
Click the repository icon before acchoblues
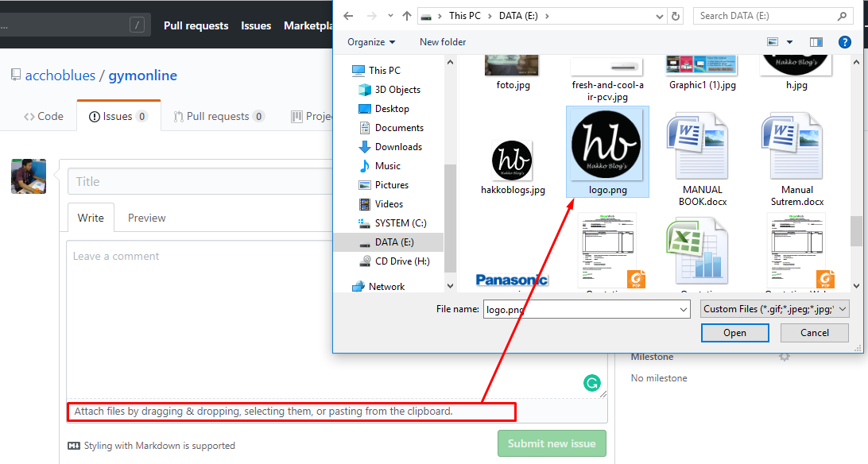[x=16, y=74]
